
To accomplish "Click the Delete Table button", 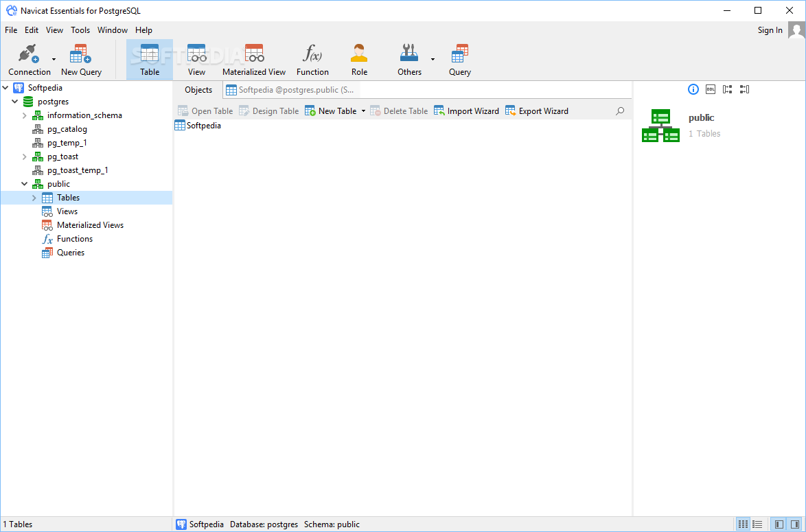I will 399,111.
